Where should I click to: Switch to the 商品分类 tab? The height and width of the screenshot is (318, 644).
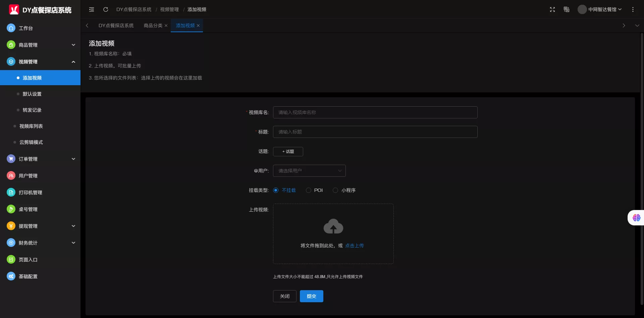[x=153, y=25]
